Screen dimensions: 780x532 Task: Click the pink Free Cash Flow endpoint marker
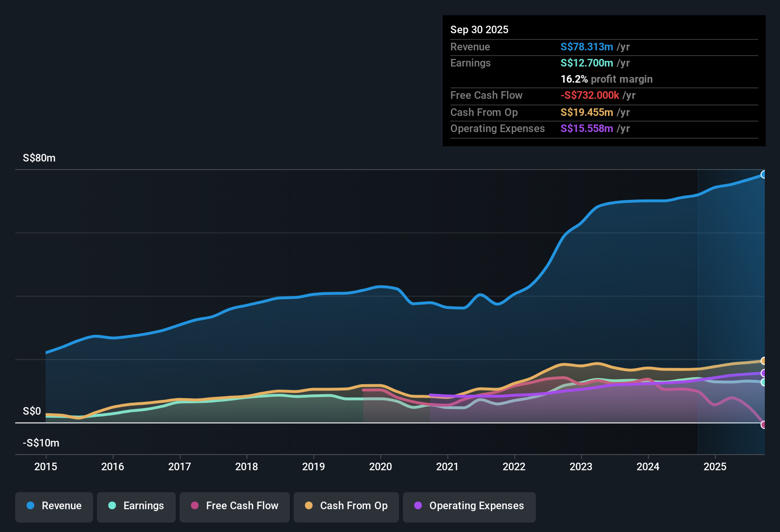(x=763, y=425)
